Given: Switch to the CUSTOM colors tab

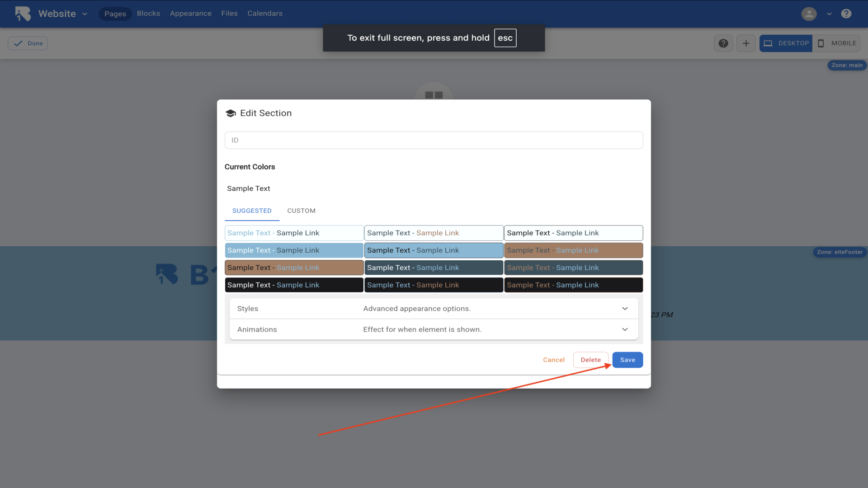Looking at the screenshot, I should click(x=301, y=211).
